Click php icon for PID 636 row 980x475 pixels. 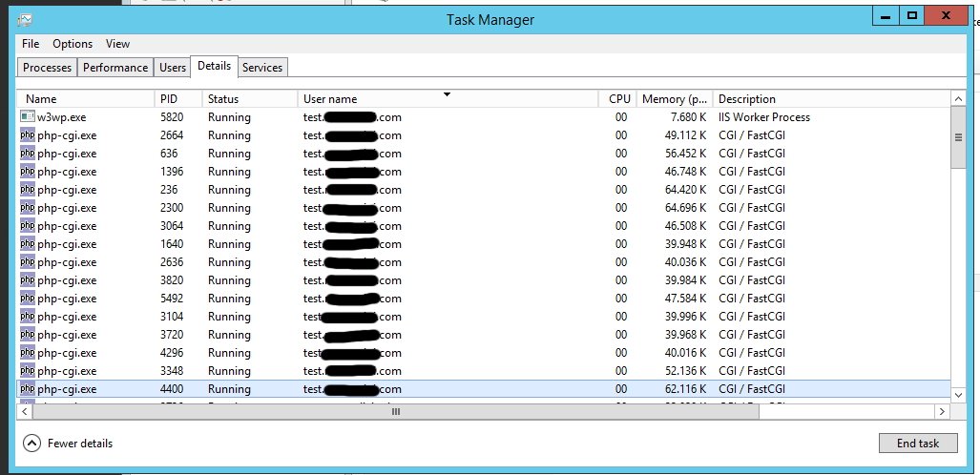[27, 154]
